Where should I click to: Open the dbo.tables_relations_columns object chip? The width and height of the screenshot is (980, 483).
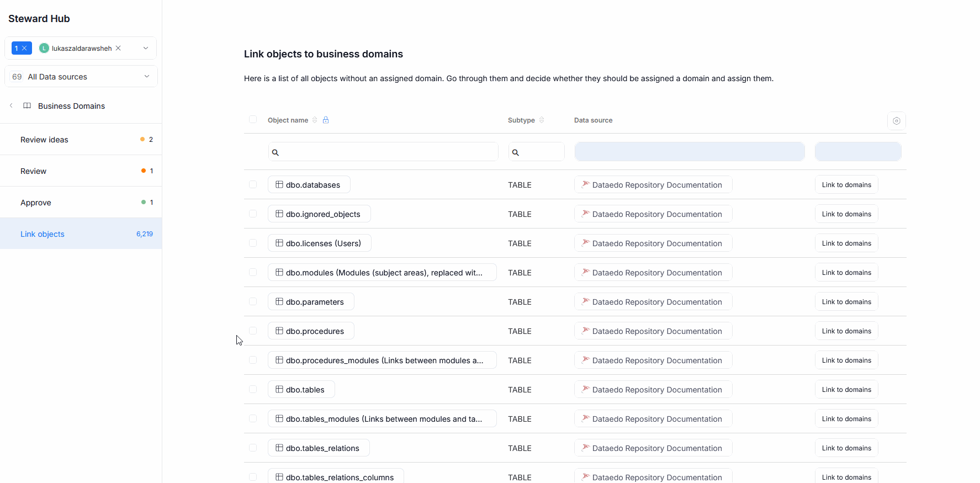click(x=336, y=476)
